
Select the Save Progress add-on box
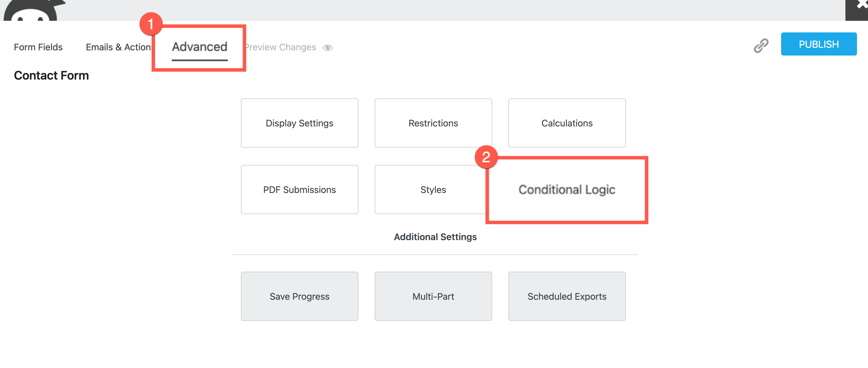coord(299,296)
